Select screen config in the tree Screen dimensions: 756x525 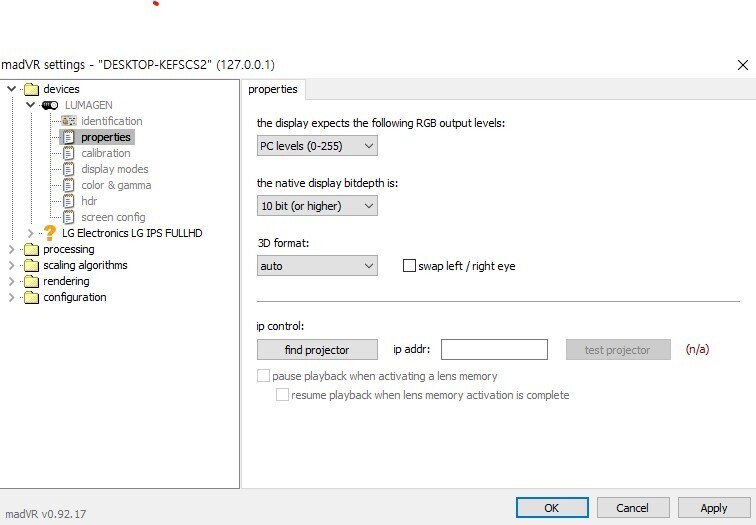(113, 217)
